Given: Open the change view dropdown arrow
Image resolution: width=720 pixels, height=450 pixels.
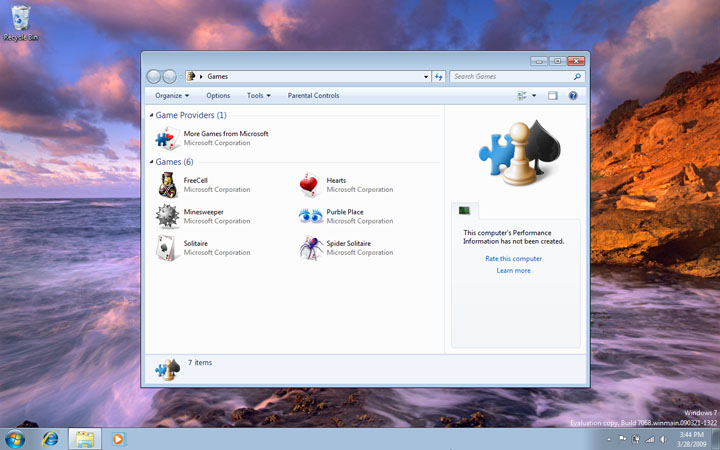Looking at the screenshot, I should pos(534,96).
